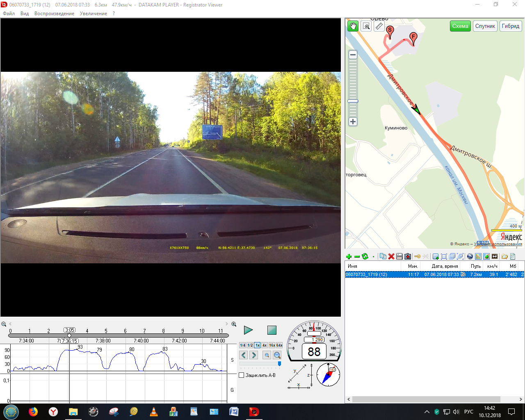This screenshot has height=420, width=525.
Task: Click the green refresh arrows icon
Action: coord(365,257)
